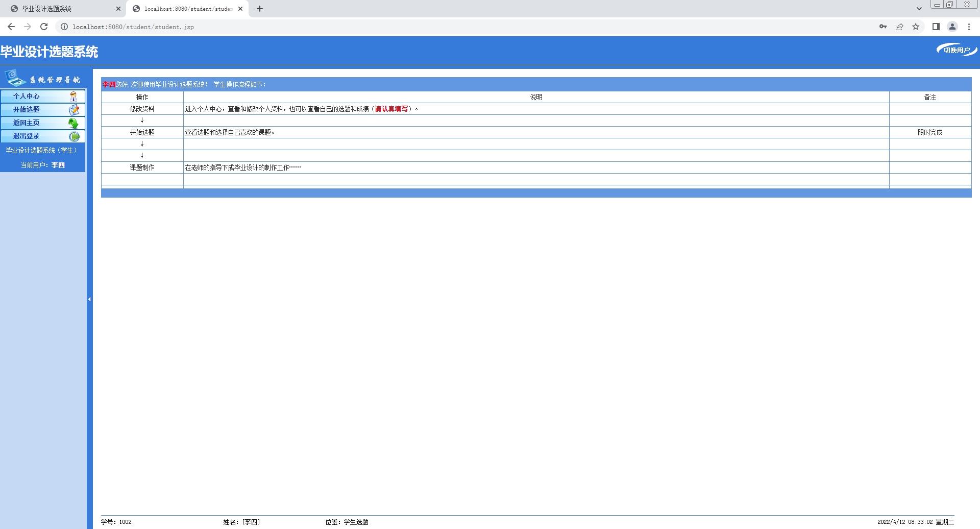Image resolution: width=980 pixels, height=529 pixels.
Task: Switch to the localhost:8080 student browser tab
Action: point(187,9)
